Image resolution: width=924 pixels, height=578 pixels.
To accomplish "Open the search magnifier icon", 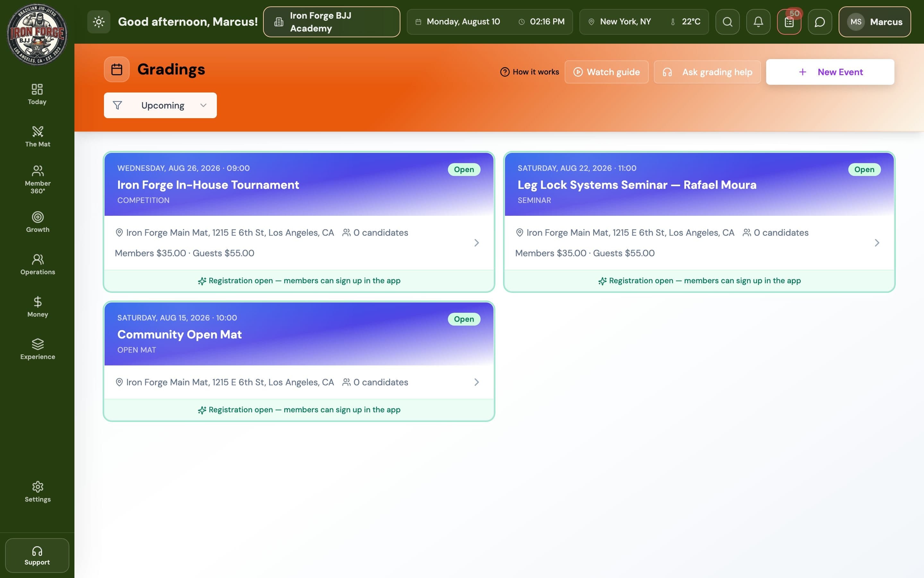I will 727,22.
